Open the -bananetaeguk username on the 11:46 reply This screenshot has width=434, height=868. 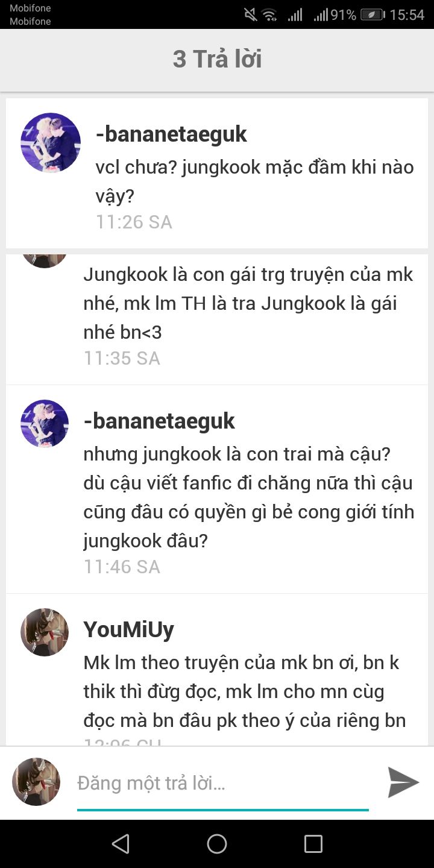tap(159, 421)
